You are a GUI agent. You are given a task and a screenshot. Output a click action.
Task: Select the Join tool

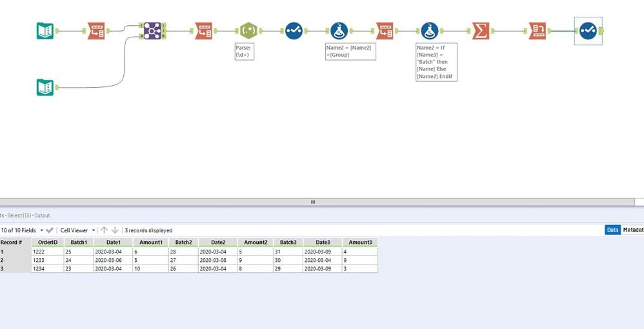click(152, 31)
